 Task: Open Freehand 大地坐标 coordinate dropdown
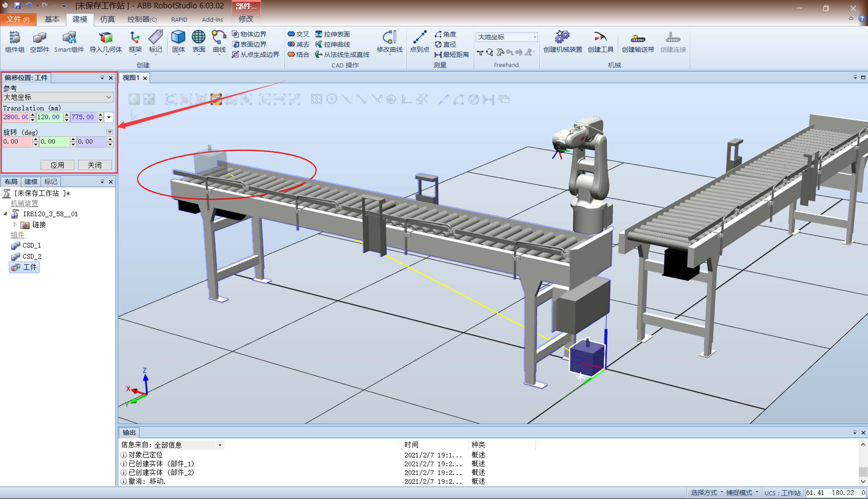tap(534, 37)
